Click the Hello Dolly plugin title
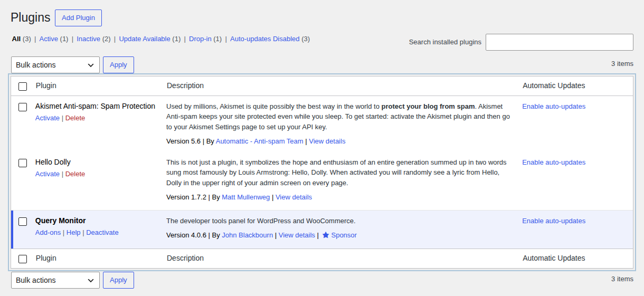 (53, 162)
